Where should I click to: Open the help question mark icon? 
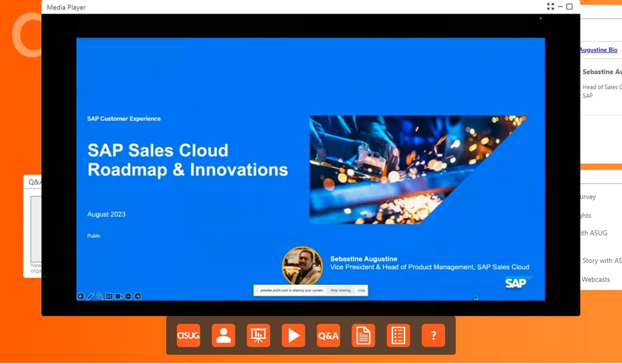coord(433,335)
